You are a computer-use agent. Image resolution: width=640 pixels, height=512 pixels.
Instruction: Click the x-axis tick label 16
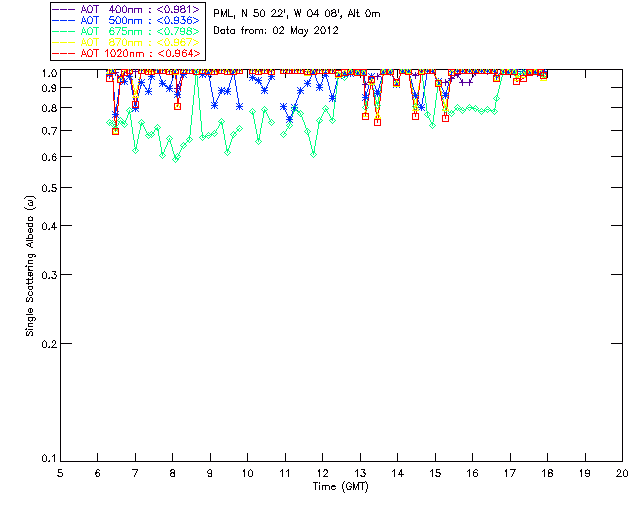click(x=472, y=473)
